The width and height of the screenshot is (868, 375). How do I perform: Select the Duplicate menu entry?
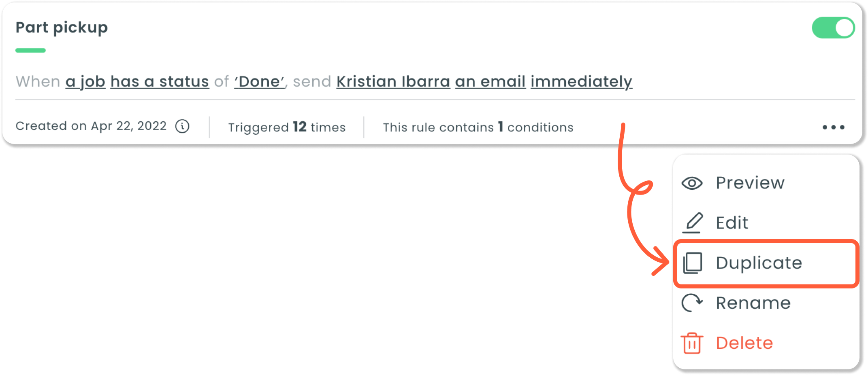point(766,263)
